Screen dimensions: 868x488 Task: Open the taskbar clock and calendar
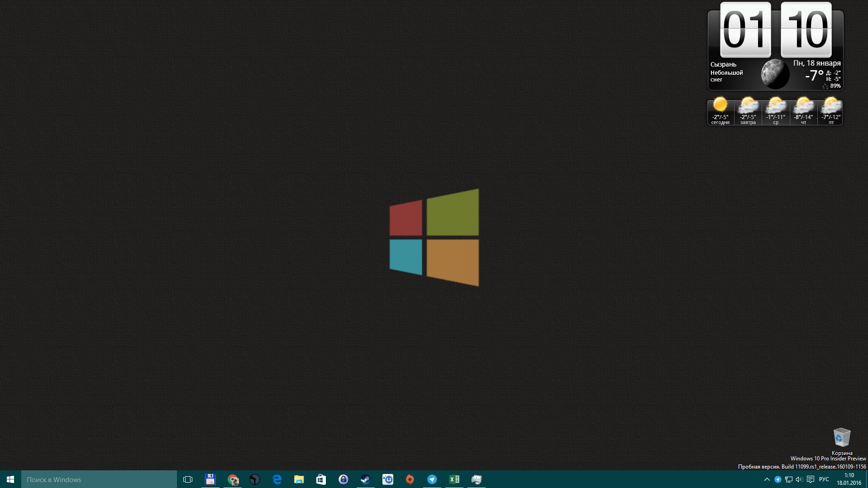click(849, 479)
